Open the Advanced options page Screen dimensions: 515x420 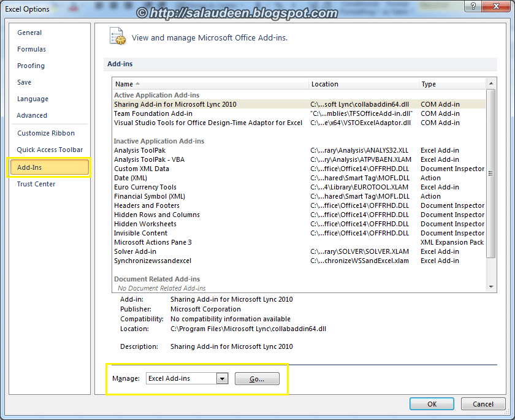(32, 115)
